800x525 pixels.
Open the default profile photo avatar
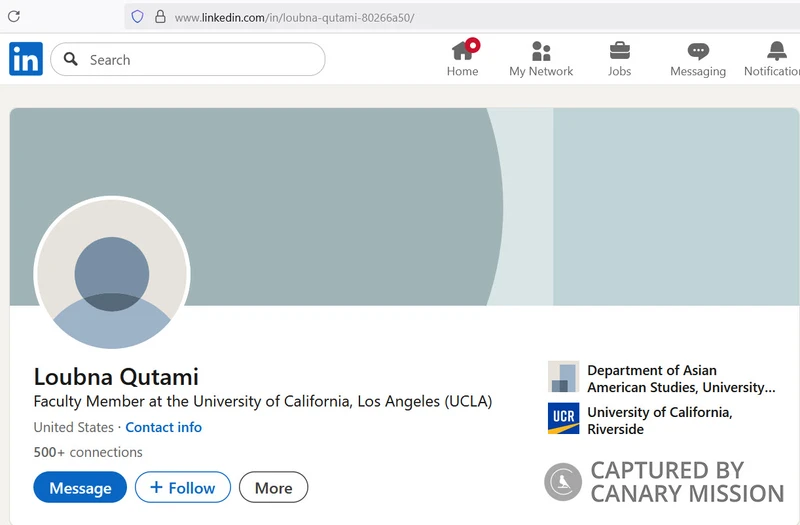[112, 273]
